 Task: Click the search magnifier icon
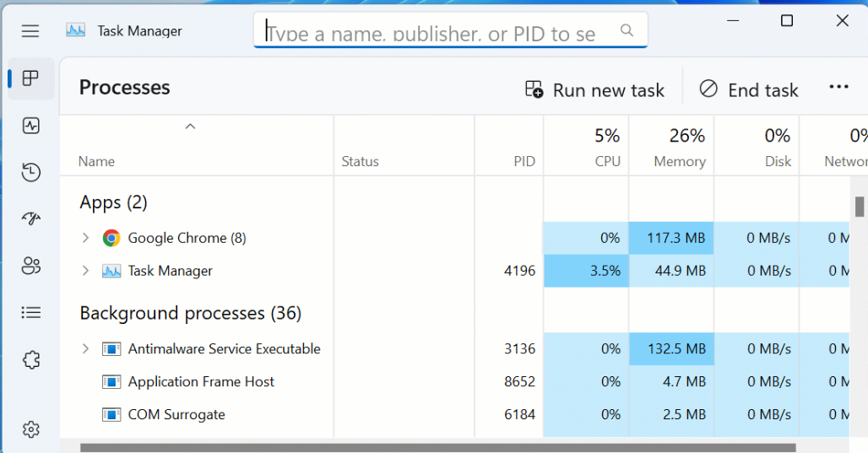627,30
